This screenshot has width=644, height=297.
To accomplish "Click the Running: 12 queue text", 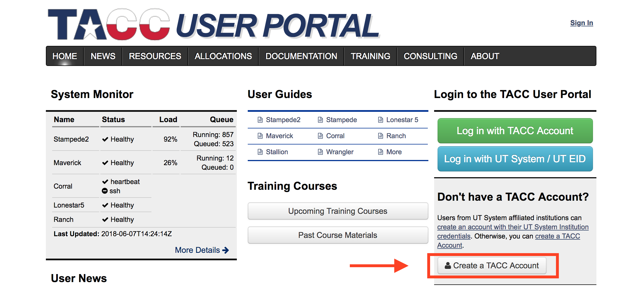I will point(215,158).
